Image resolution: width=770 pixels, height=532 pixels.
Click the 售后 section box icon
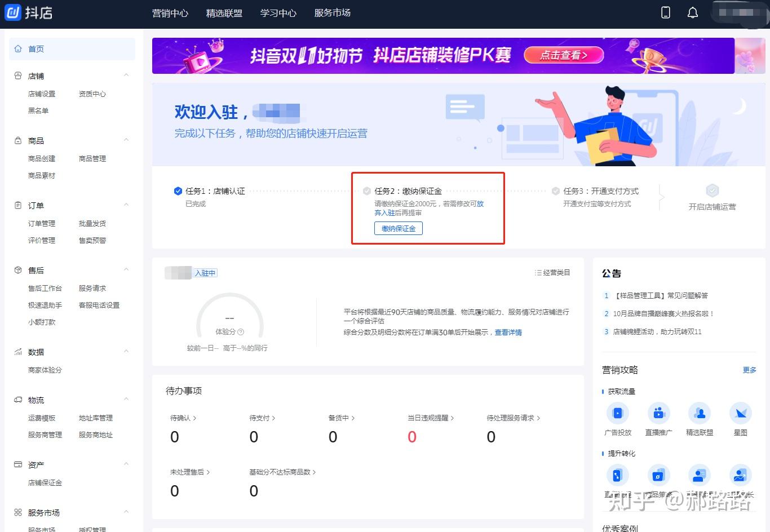click(x=18, y=270)
